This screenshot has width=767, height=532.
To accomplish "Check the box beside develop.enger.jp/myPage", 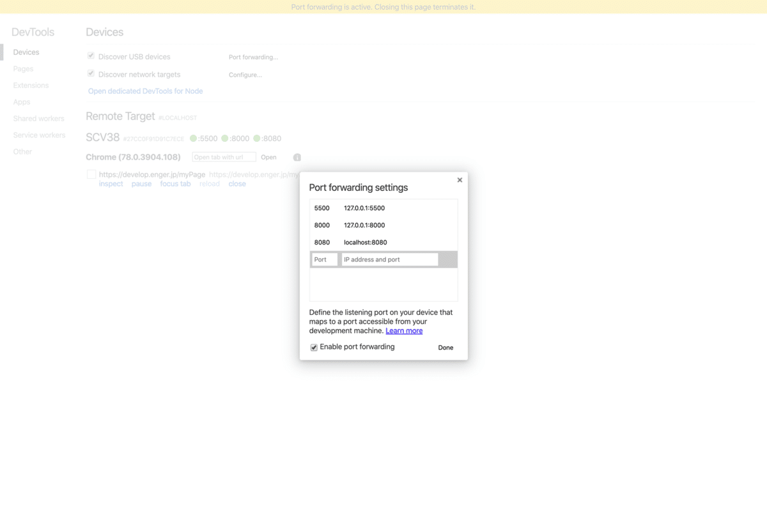I will pyautogui.click(x=91, y=174).
